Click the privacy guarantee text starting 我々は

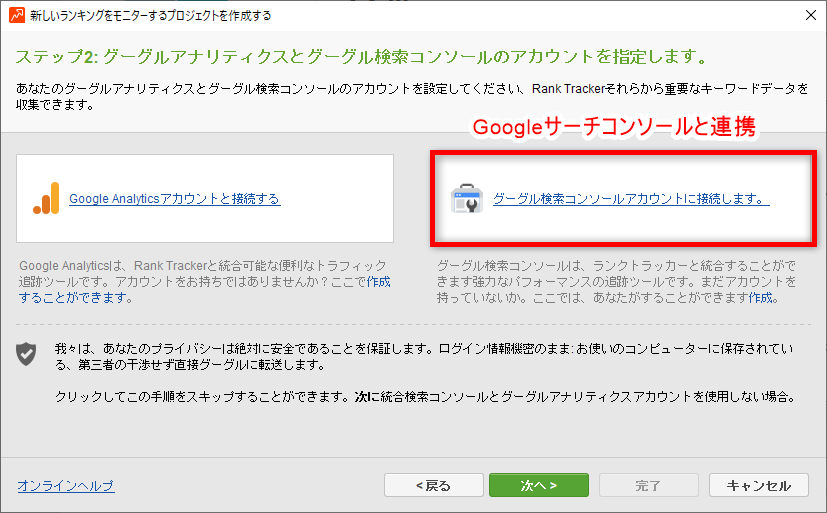[x=424, y=356]
